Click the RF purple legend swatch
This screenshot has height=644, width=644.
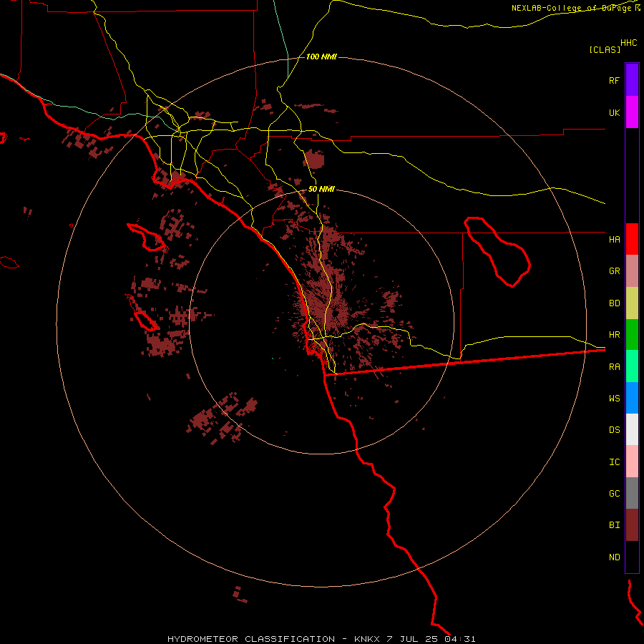[x=632, y=80]
